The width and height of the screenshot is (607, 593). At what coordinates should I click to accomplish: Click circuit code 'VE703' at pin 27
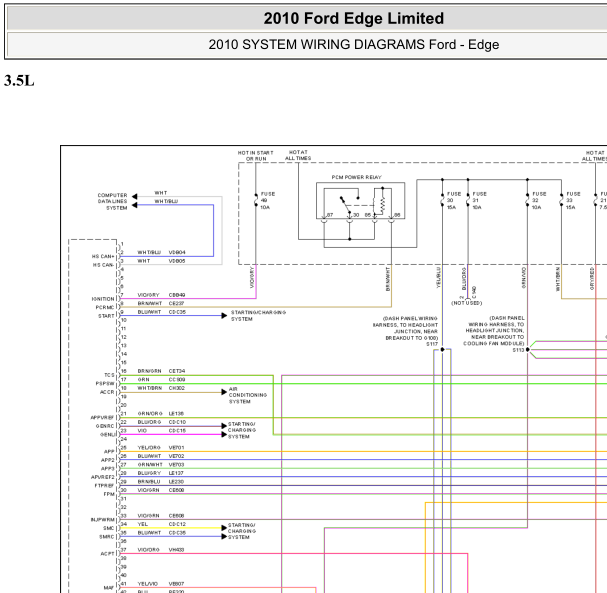point(177,464)
